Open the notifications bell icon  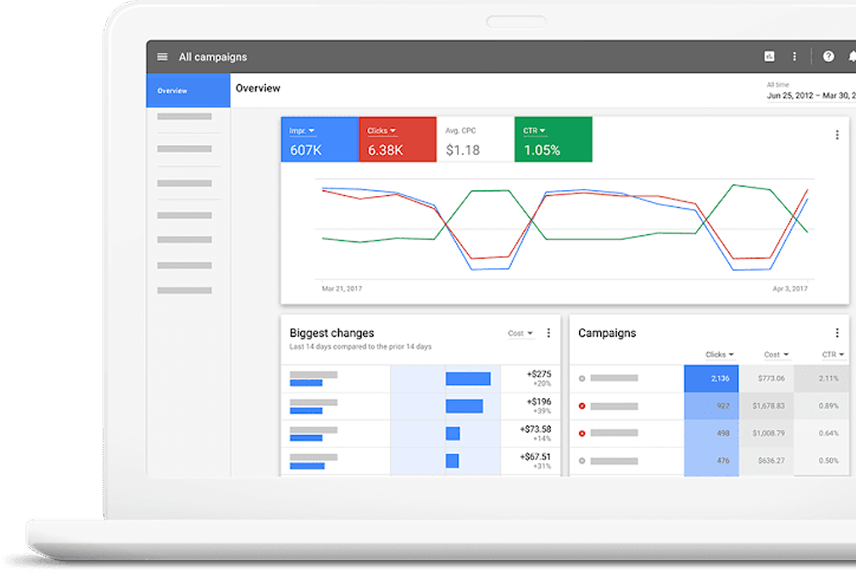[x=852, y=56]
